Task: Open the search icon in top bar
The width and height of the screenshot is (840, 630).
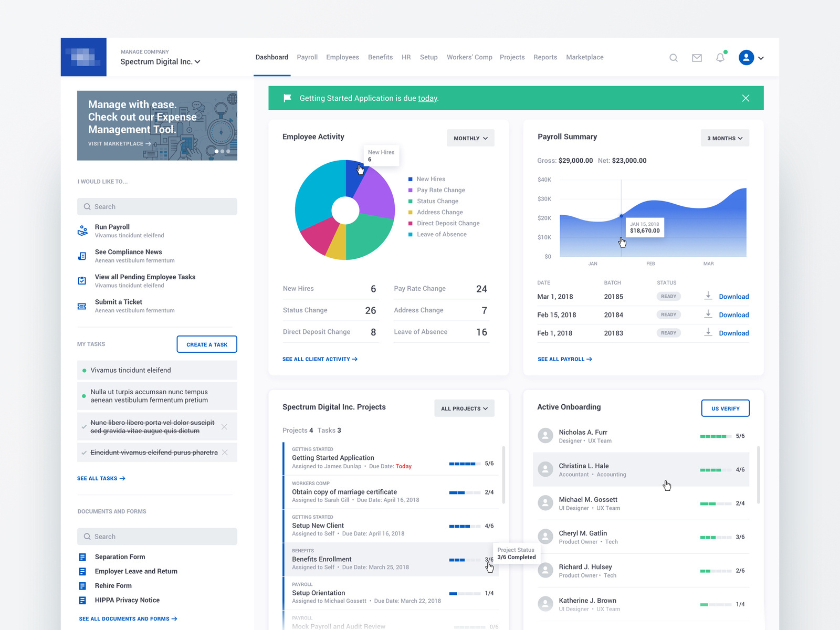Action: click(674, 58)
